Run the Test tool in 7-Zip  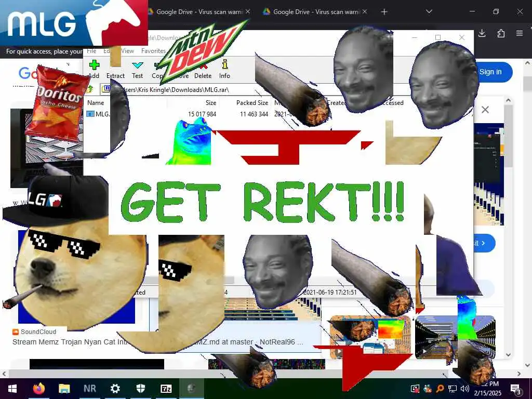137,69
